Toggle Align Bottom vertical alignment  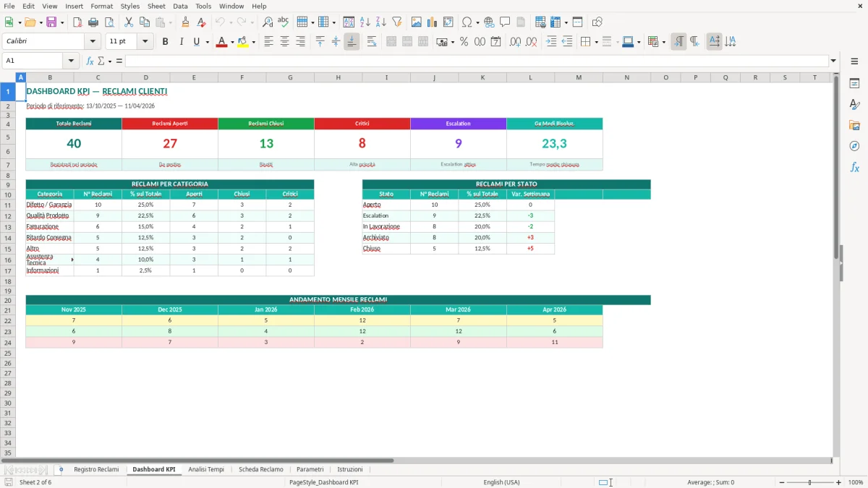coord(352,42)
